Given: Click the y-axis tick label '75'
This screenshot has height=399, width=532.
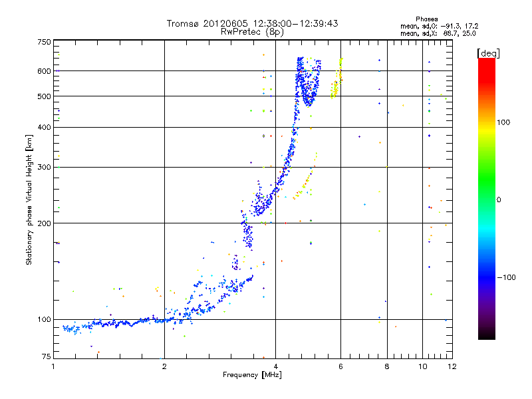Looking at the screenshot, I should (47, 356).
